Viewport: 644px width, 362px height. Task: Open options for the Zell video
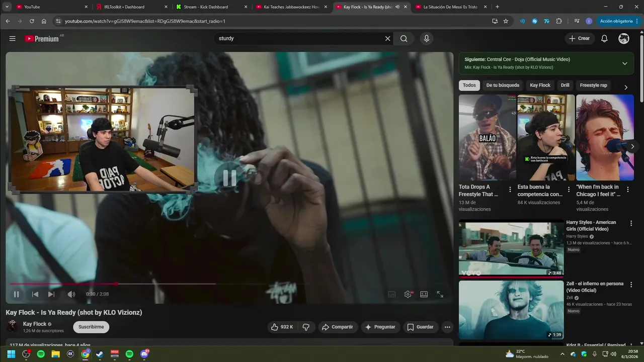point(631,285)
